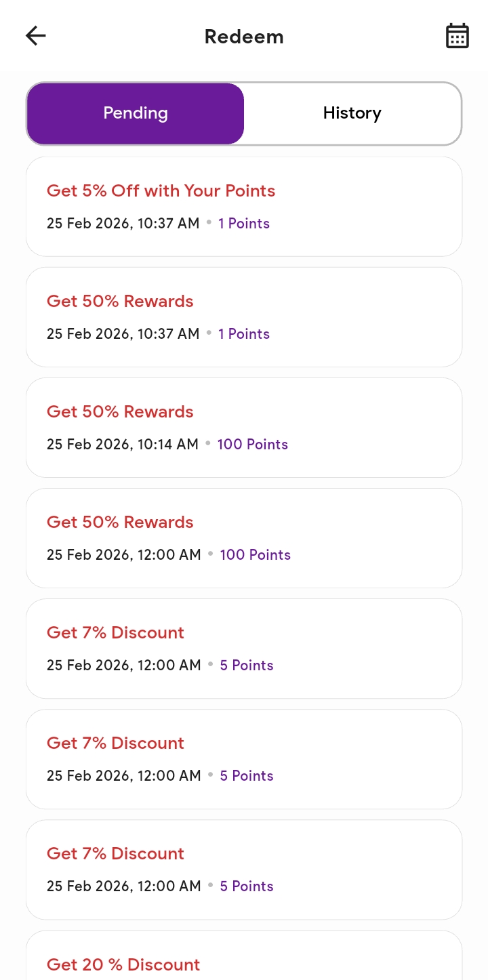This screenshot has height=980, width=488.
Task: Open the 100 Points reward from 12:00 AM
Action: pyautogui.click(x=244, y=538)
